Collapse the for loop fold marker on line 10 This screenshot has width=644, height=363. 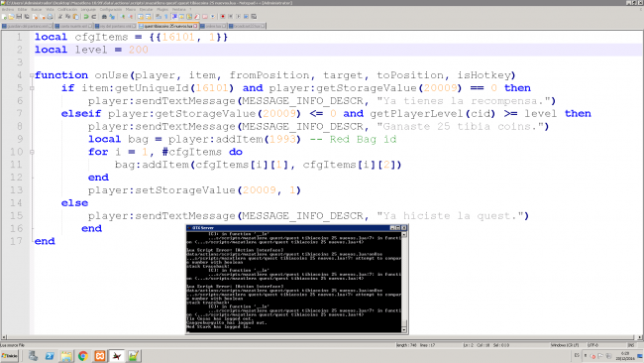pyautogui.click(x=32, y=152)
